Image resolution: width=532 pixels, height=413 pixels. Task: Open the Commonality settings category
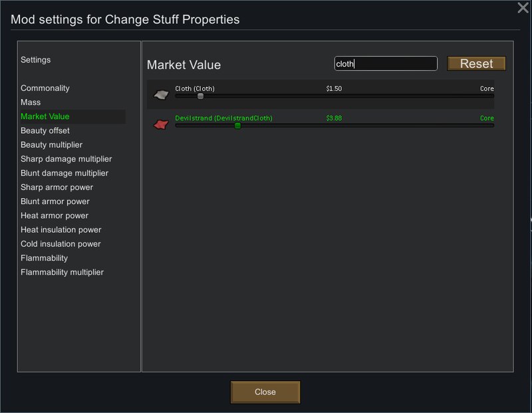[x=45, y=88]
